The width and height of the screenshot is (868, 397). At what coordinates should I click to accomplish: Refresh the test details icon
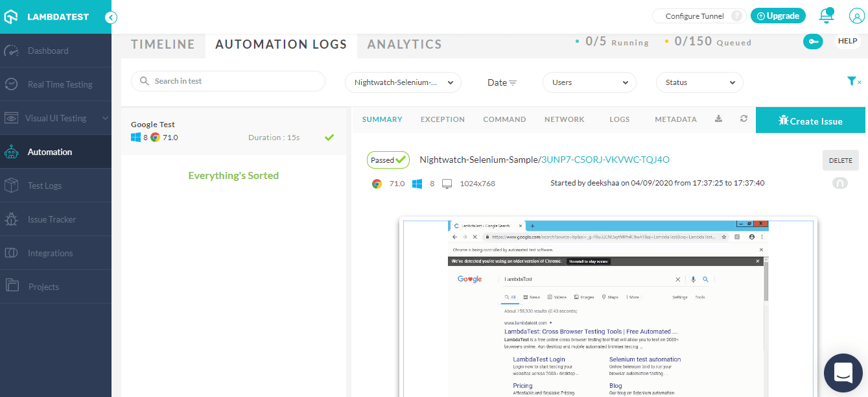click(744, 119)
